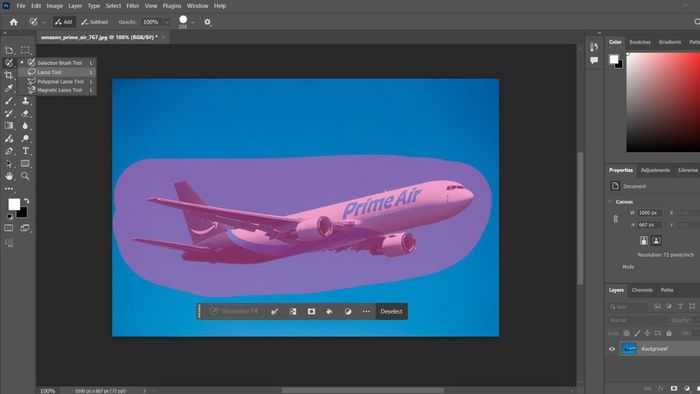
Task: Hide the Background layer with eye icon
Action: [612, 349]
